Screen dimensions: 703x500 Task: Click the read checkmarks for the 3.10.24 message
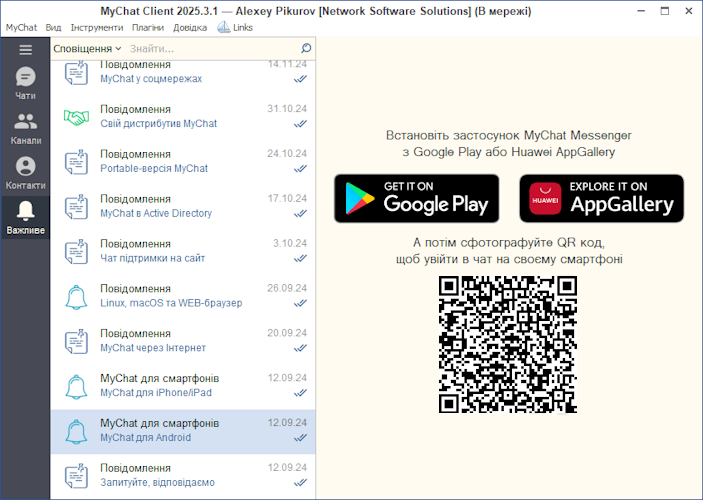click(x=300, y=258)
